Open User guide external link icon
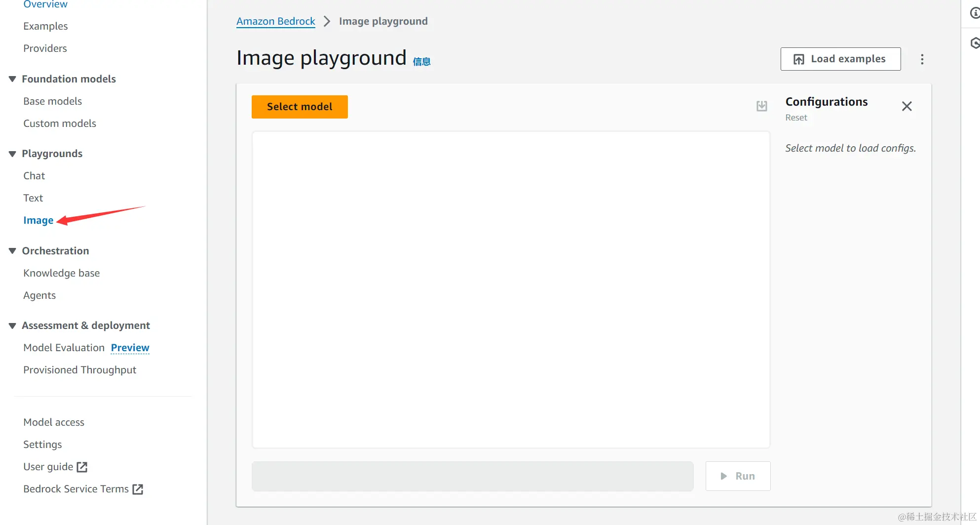This screenshot has width=980, height=525. point(82,467)
